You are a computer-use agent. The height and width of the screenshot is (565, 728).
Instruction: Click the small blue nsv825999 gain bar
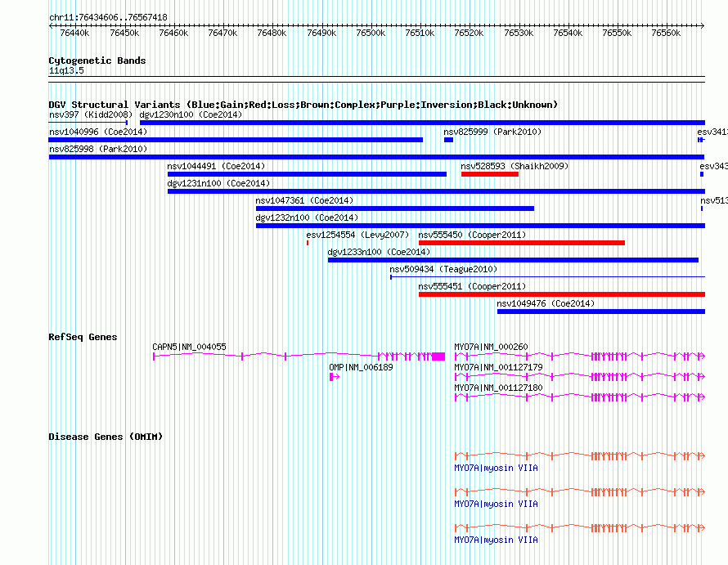[x=448, y=140]
